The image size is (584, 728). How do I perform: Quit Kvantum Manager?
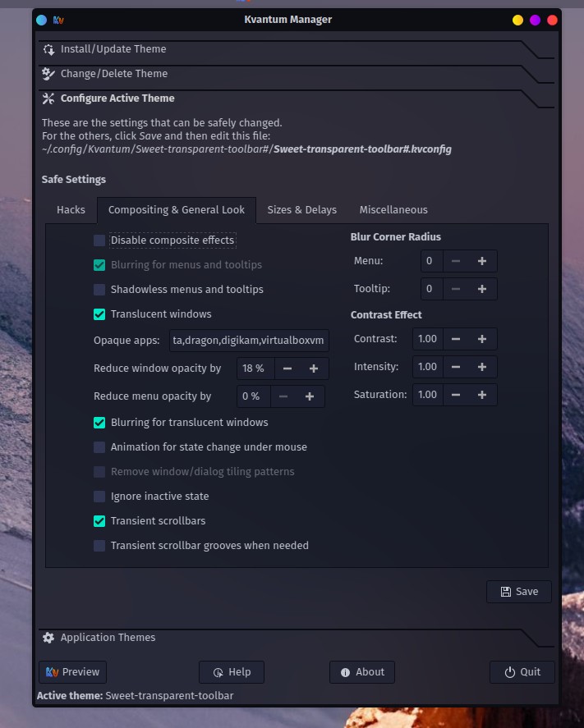point(522,672)
